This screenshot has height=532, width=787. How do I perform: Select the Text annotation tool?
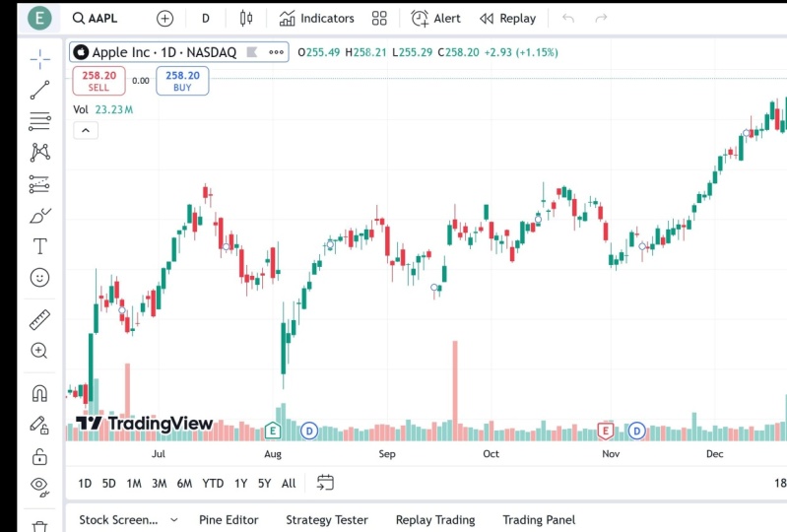39,246
